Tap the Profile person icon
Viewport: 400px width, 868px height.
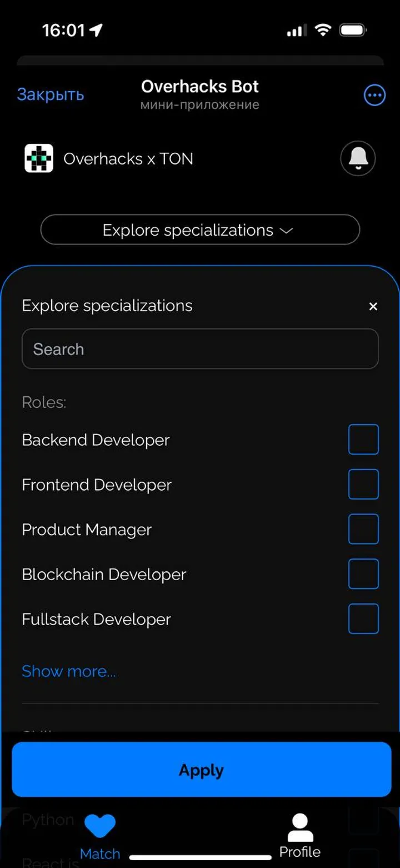pos(300,827)
